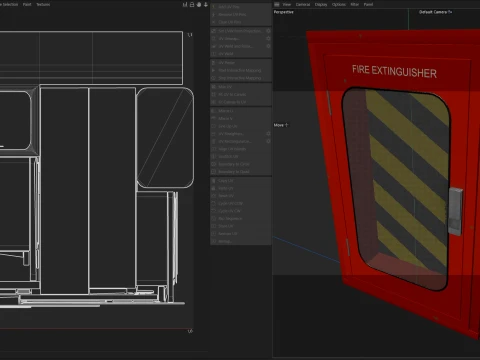
Task: Click the viewport hamburger menu icon
Action: (x=277, y=4)
